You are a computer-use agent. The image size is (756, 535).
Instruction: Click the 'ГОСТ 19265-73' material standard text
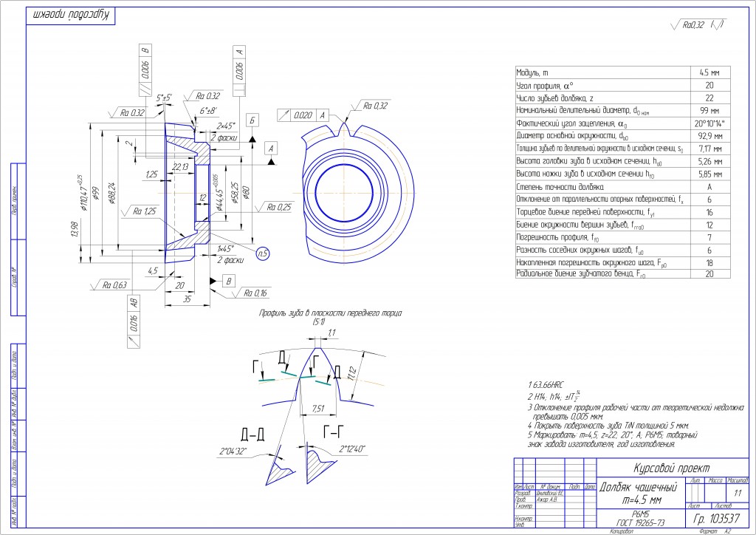point(641,523)
